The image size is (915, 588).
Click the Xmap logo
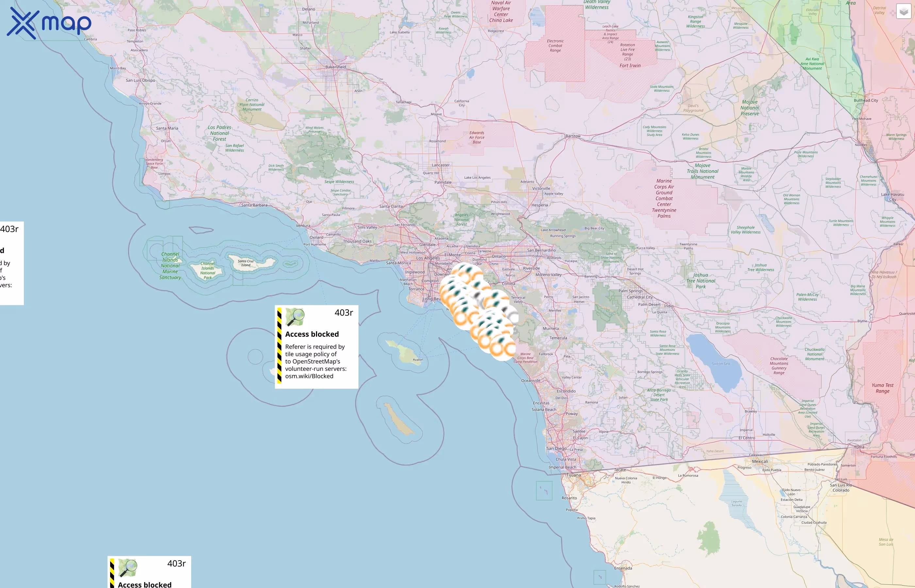[x=49, y=24]
